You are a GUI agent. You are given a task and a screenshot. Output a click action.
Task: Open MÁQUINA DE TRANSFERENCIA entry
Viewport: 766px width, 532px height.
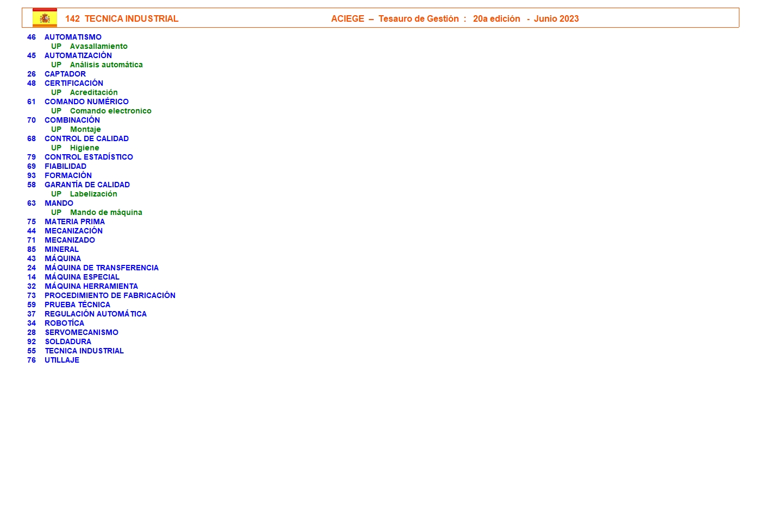click(102, 268)
